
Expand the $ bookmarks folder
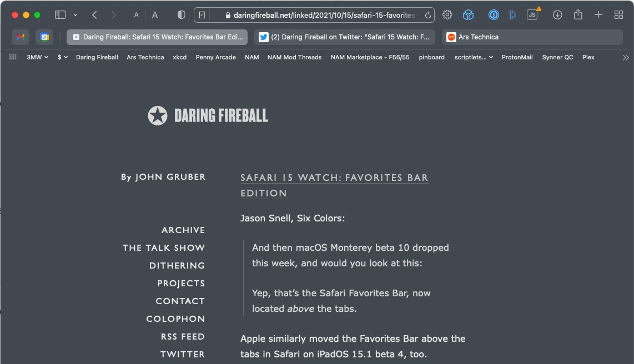pos(63,57)
